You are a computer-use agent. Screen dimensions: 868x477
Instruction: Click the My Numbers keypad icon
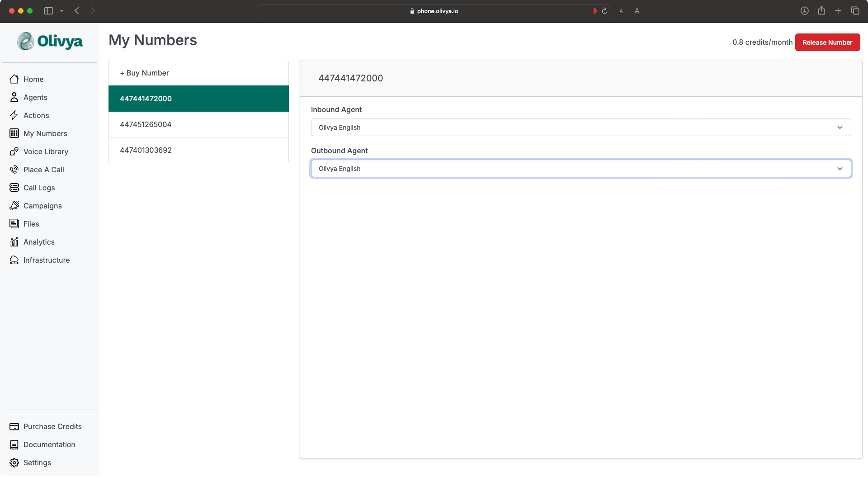click(14, 133)
